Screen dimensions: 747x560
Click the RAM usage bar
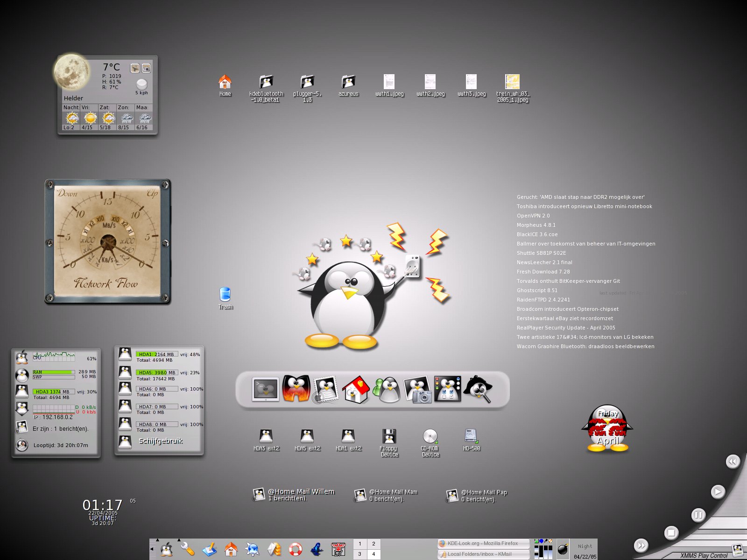[x=53, y=372]
